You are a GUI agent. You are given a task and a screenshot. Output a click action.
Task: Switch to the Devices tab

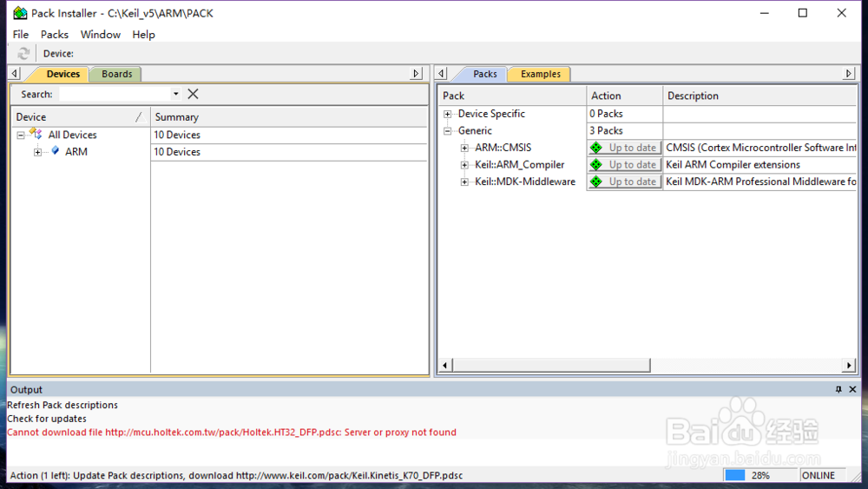click(x=62, y=74)
